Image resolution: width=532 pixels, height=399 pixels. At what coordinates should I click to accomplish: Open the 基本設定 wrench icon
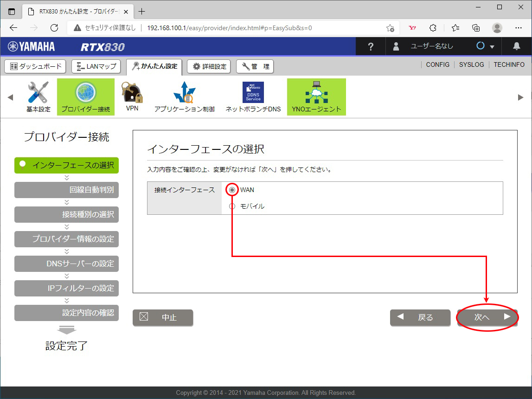click(x=38, y=93)
